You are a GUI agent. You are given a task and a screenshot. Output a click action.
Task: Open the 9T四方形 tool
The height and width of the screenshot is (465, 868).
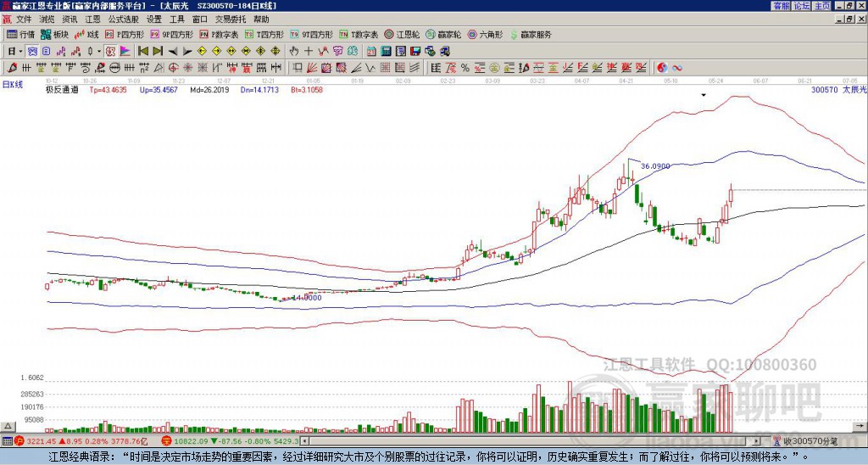pyautogui.click(x=311, y=34)
